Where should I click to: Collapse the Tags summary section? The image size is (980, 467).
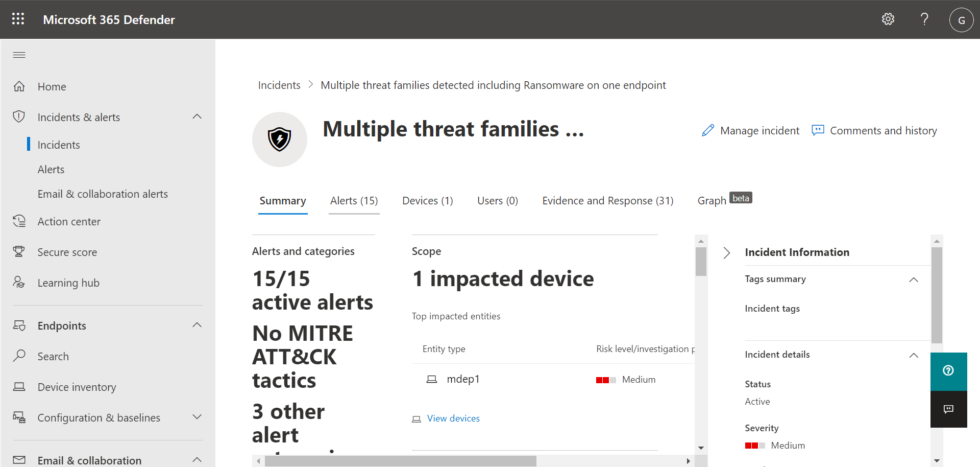tap(914, 279)
